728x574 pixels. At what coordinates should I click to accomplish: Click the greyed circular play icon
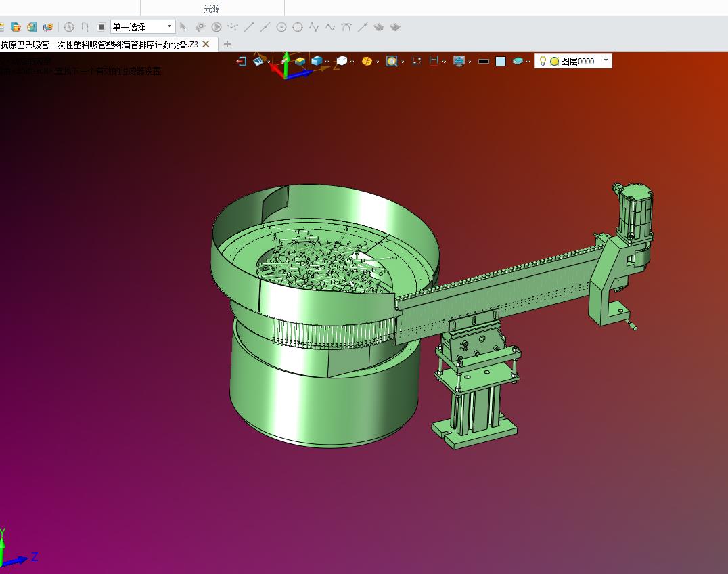[217, 27]
